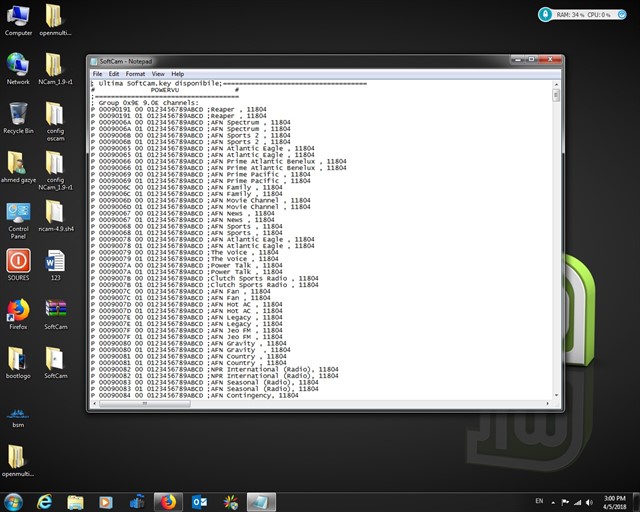Click the first 'AFN Prime Atlantic Benelux' line
640x512 pixels.
(x=218, y=161)
